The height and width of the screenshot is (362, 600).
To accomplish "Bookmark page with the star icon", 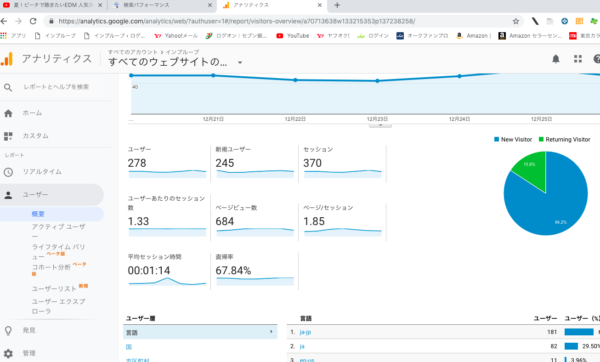I will (x=516, y=21).
